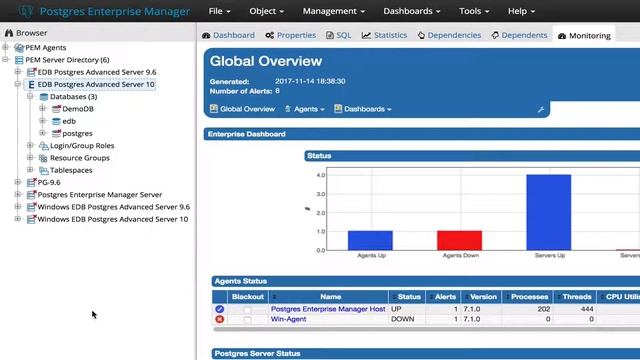Click the DemoDB database icon

(56, 109)
